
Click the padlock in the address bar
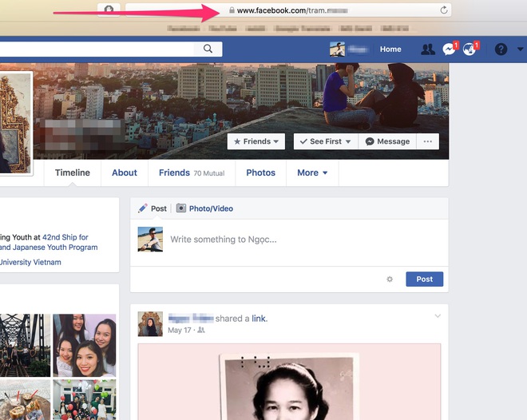coord(232,10)
